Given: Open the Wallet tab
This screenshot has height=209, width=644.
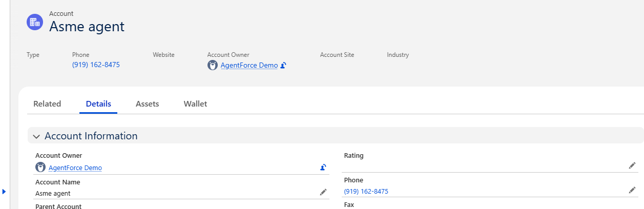Looking at the screenshot, I should 195,103.
